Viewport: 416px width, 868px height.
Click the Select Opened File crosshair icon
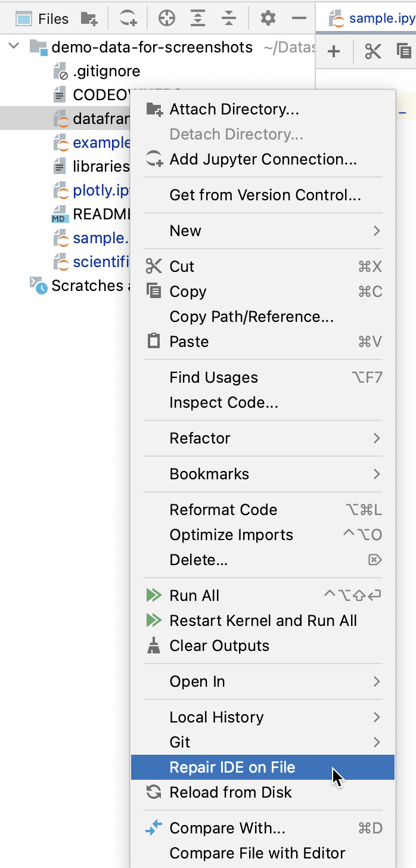click(x=166, y=18)
